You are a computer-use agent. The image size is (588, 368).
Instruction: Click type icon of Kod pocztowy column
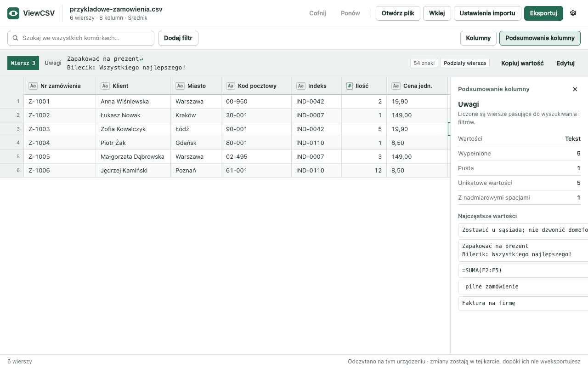[231, 86]
